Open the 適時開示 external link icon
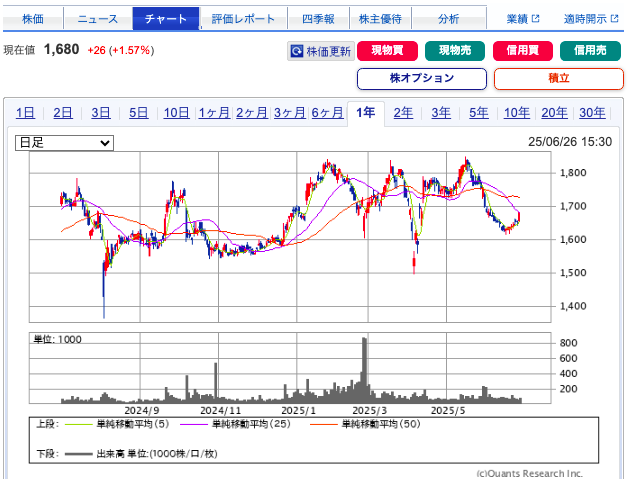Screen dimensions: 629x479 615,18
